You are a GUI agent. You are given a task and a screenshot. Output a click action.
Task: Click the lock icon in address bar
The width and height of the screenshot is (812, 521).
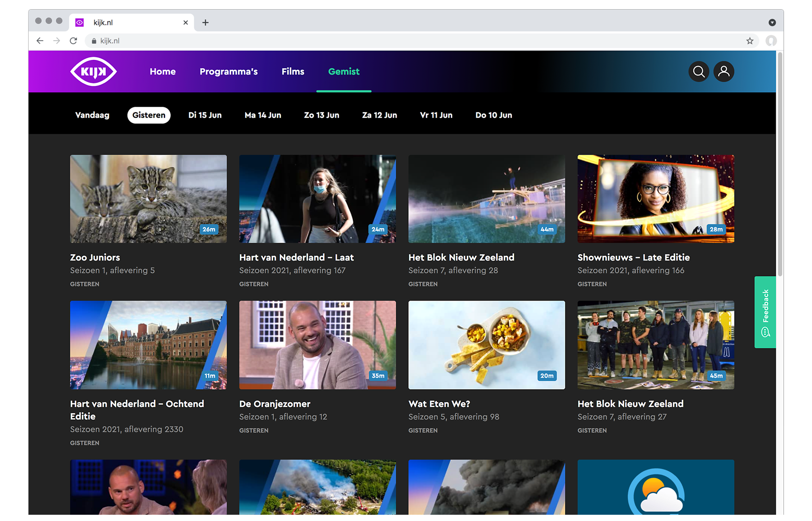click(94, 41)
